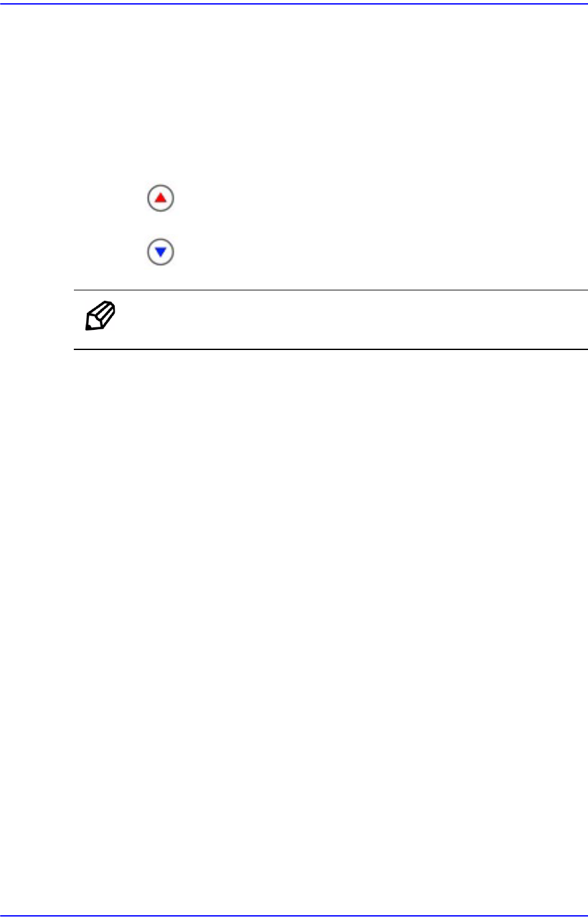Click the red up-arrow circle icon
Viewport: 588px width, 923px height.
tap(161, 198)
